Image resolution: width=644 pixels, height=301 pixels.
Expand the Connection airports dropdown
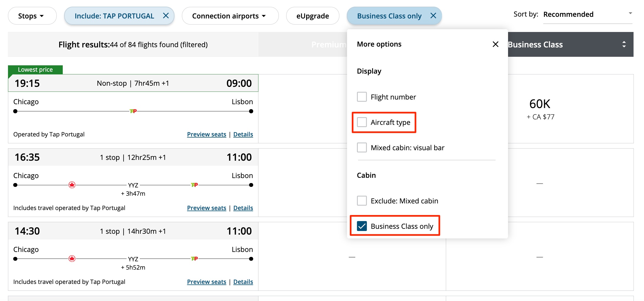228,15
